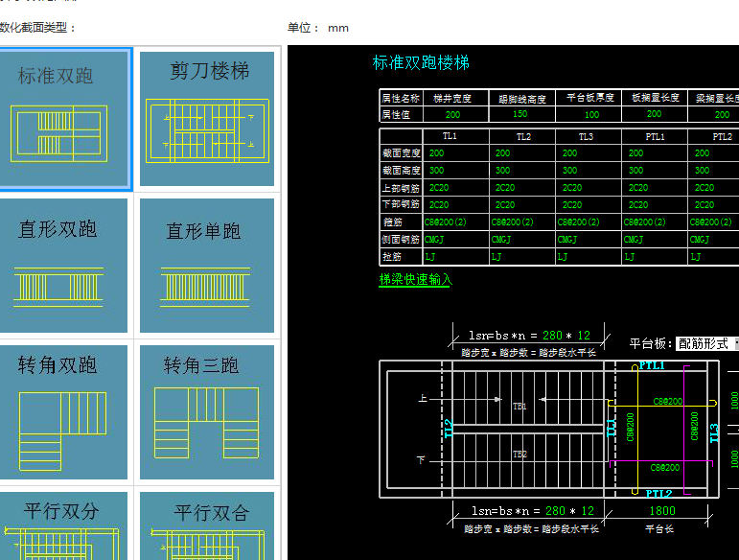Edit TL2 箍筋 value C8@200(2)
Image resolution: width=739 pixels, height=560 pixels.
pyautogui.click(x=512, y=222)
